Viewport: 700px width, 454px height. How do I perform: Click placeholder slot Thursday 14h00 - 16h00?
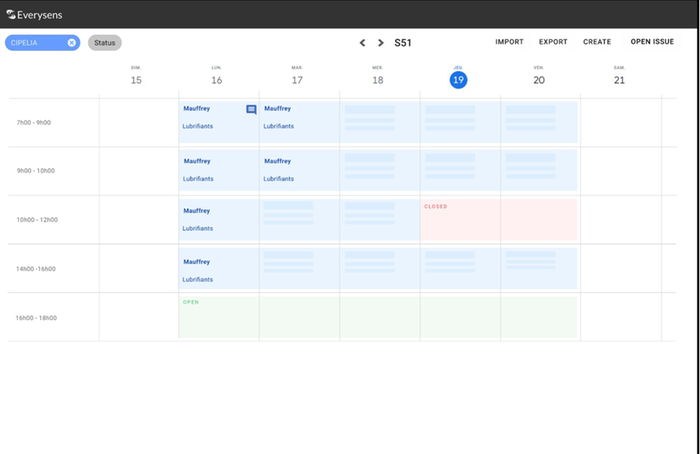pyautogui.click(x=460, y=268)
